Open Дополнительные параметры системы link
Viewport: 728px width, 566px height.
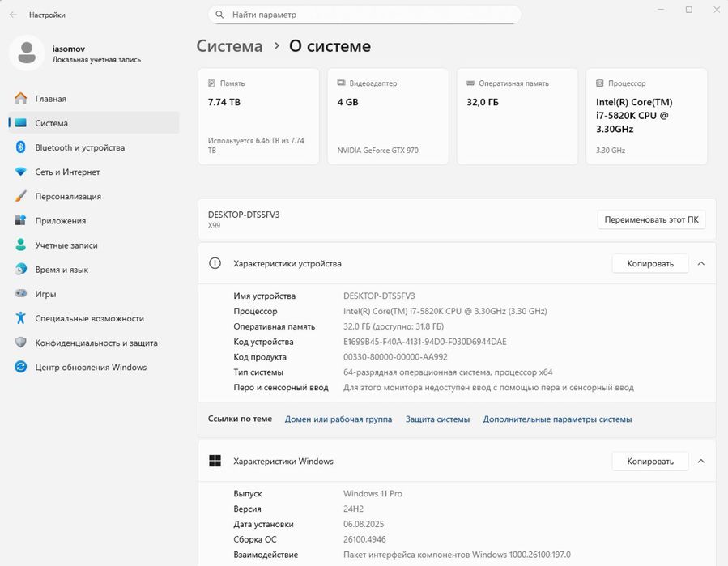557,419
